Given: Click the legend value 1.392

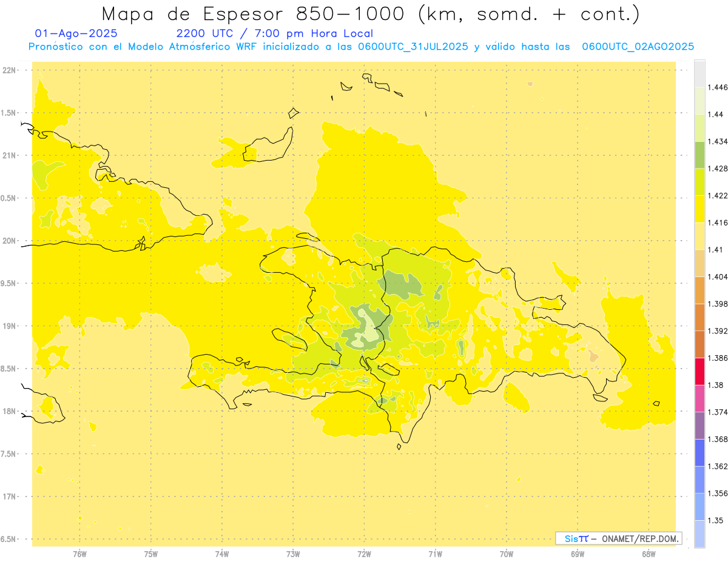Looking at the screenshot, I should (x=718, y=331).
